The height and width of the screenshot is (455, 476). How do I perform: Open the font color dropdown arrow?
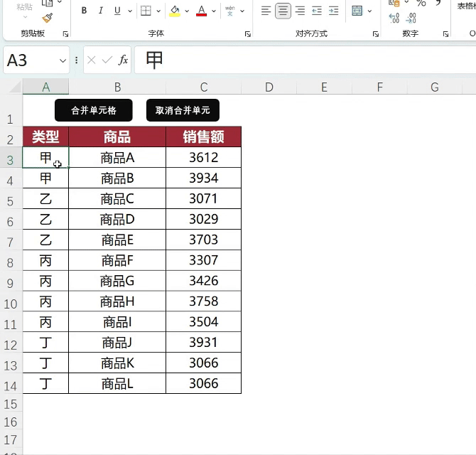point(214,11)
